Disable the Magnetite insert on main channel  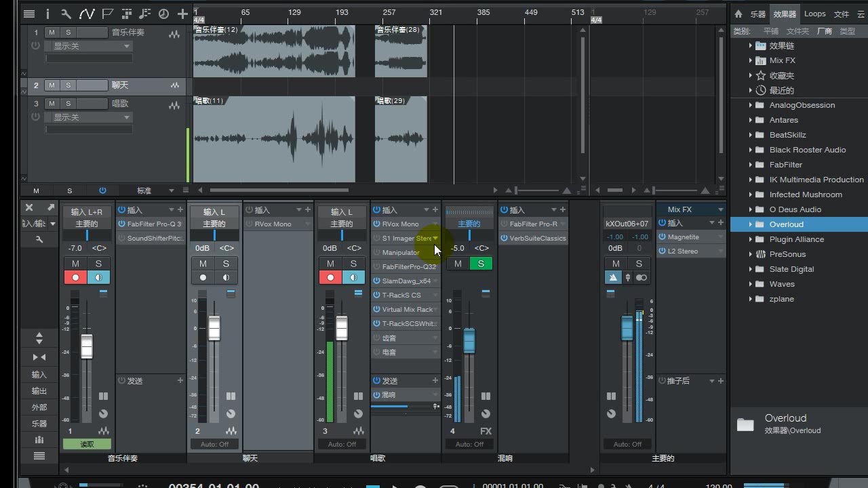click(x=663, y=237)
